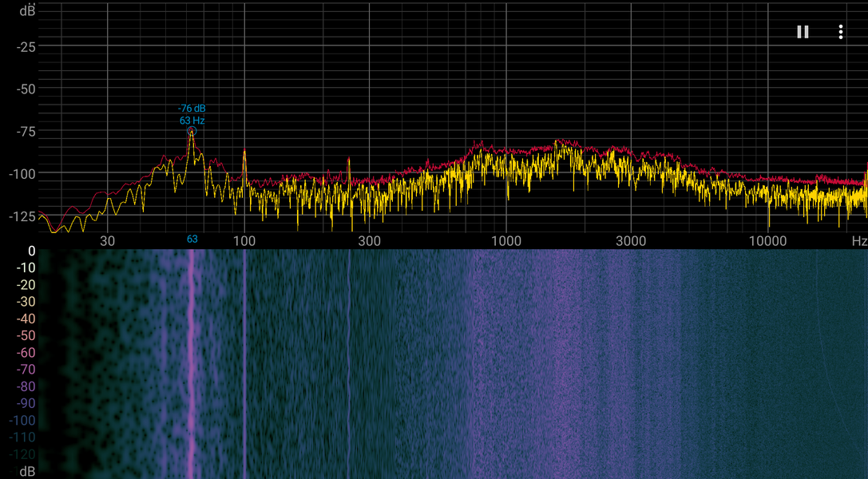Select the peak marker circle at 63 Hz
The height and width of the screenshot is (479, 868).
192,131
